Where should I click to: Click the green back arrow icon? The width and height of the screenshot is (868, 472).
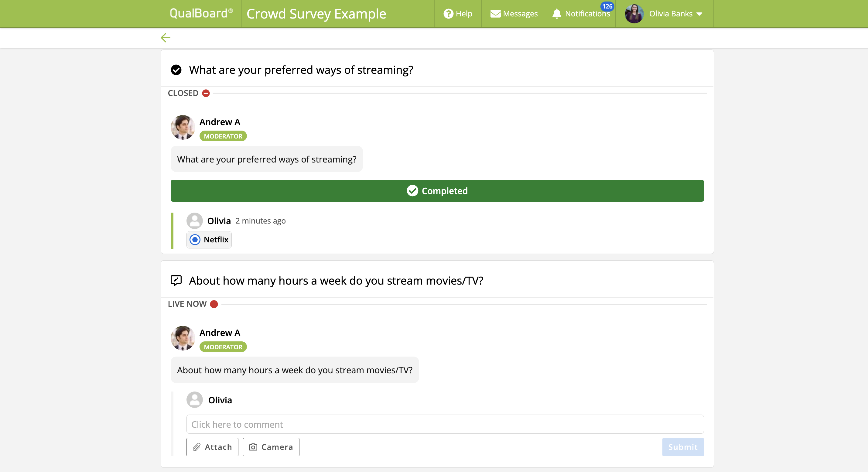[166, 38]
